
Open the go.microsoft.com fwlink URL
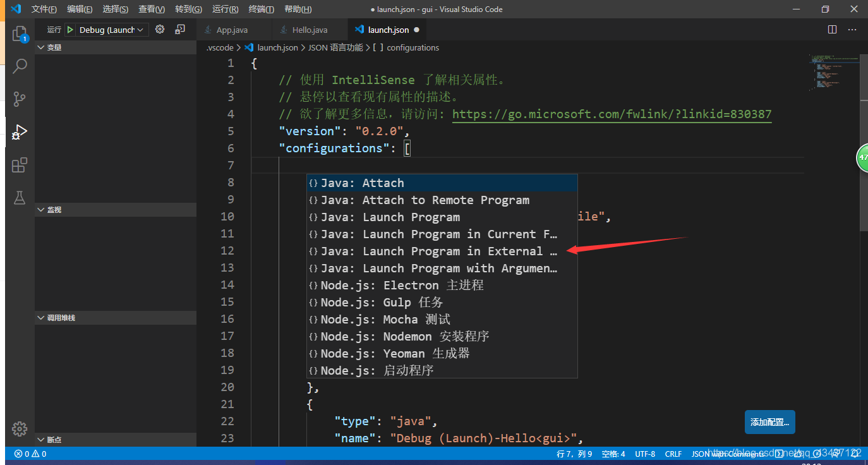pyautogui.click(x=612, y=114)
